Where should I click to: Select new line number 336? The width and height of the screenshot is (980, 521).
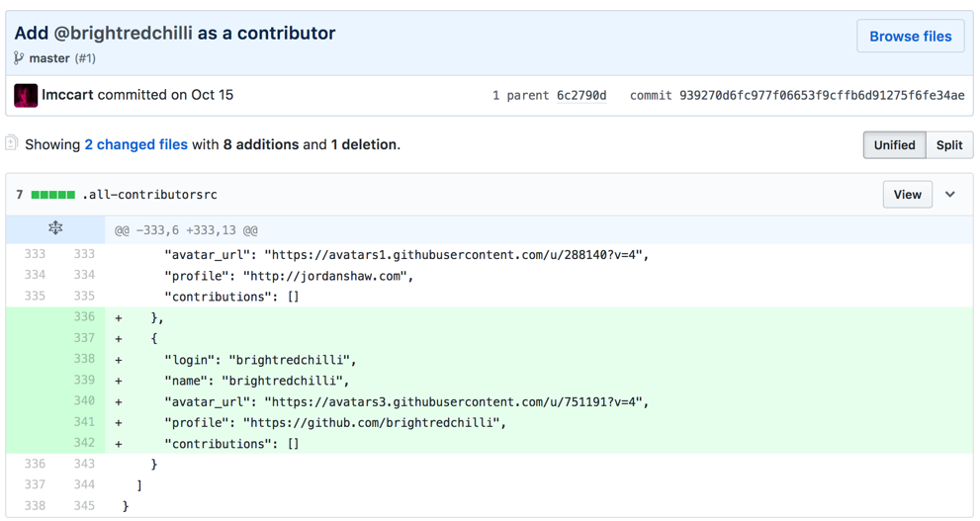[x=84, y=316]
